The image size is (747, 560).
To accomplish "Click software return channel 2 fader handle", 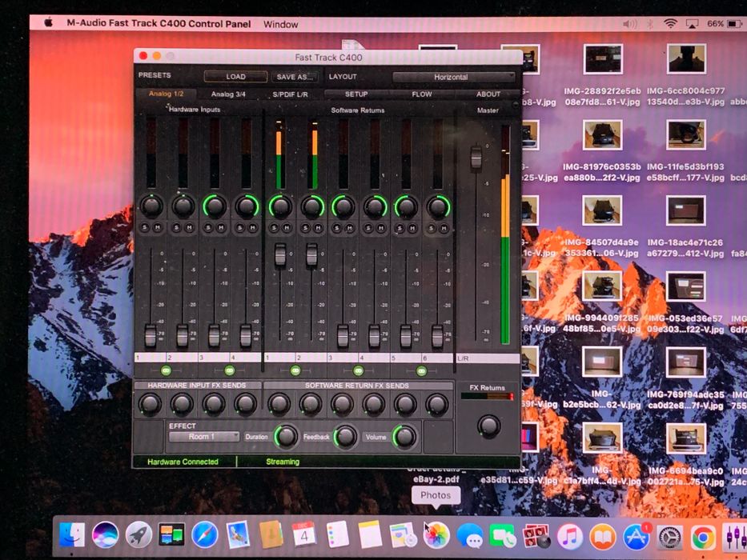I will coord(311,254).
